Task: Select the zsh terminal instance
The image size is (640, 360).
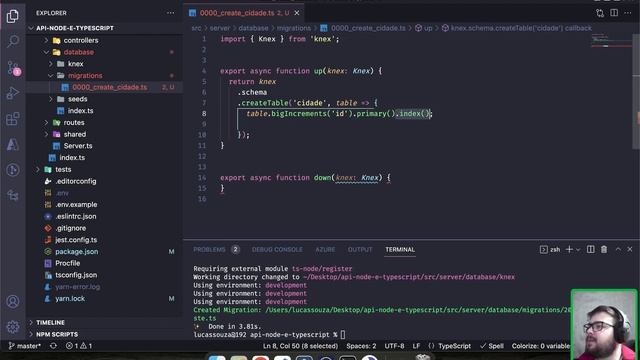Action: (x=550, y=249)
